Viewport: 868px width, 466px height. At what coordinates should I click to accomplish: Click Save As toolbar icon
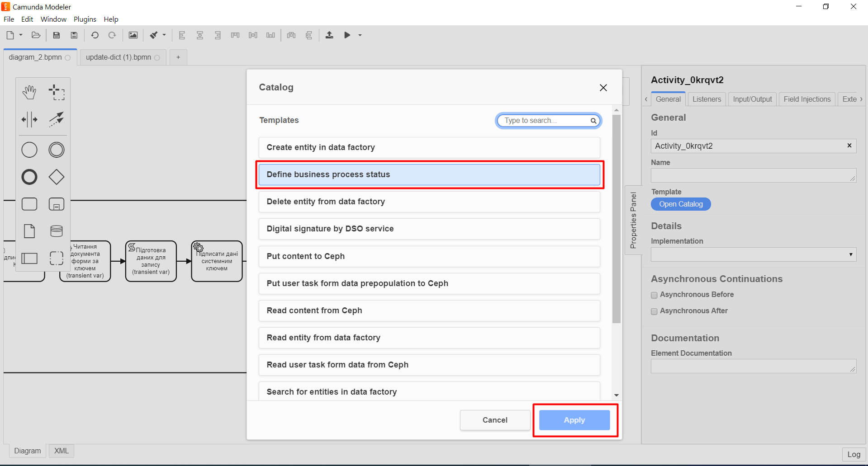pyautogui.click(x=74, y=35)
